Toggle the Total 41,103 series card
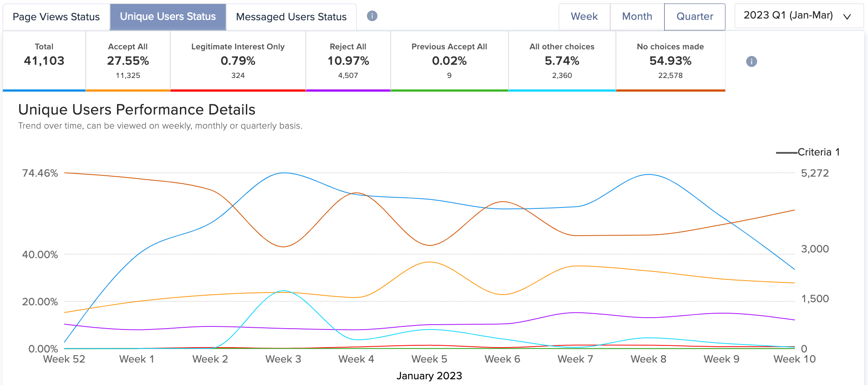Screen dimensions: 868x385 click(x=44, y=61)
